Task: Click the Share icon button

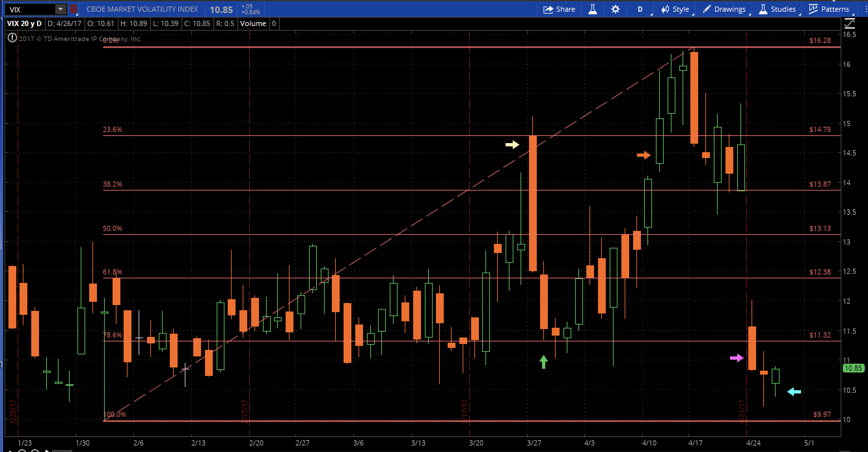Action: click(559, 9)
